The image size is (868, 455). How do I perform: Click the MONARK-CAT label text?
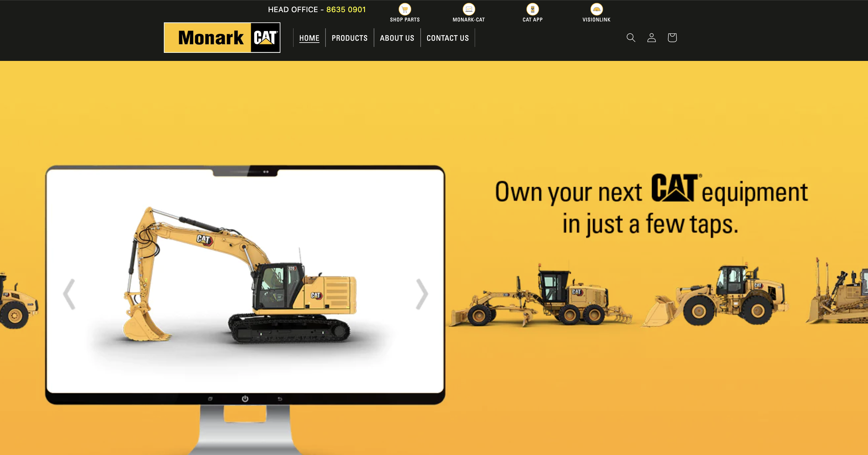[x=469, y=20]
